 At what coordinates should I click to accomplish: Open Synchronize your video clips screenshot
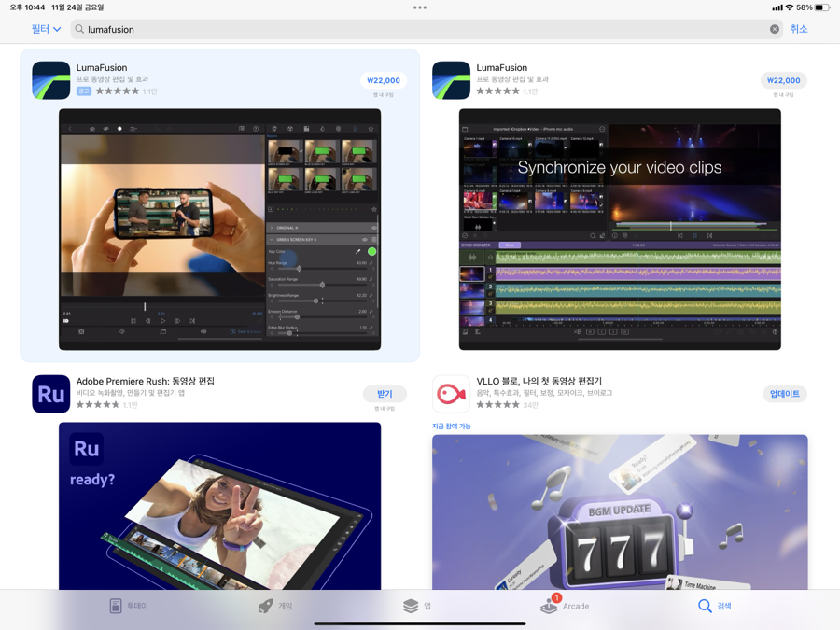click(620, 230)
